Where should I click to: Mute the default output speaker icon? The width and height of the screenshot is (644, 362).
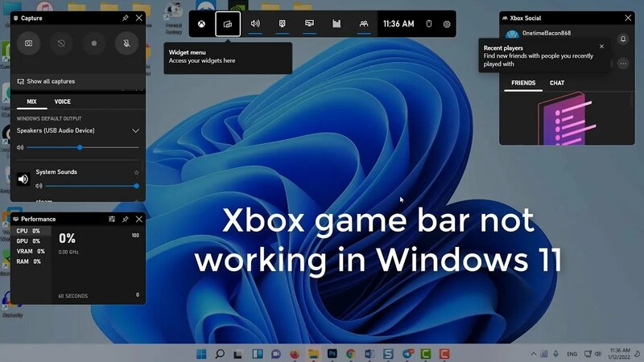click(20, 147)
